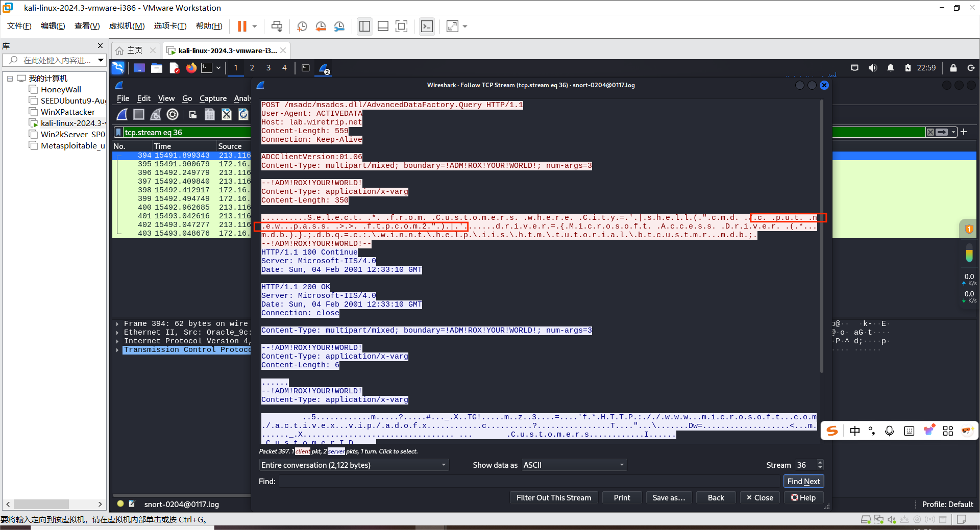Click the notifications bell icon in Kali panel
This screenshot has height=530, width=980.
(891, 68)
